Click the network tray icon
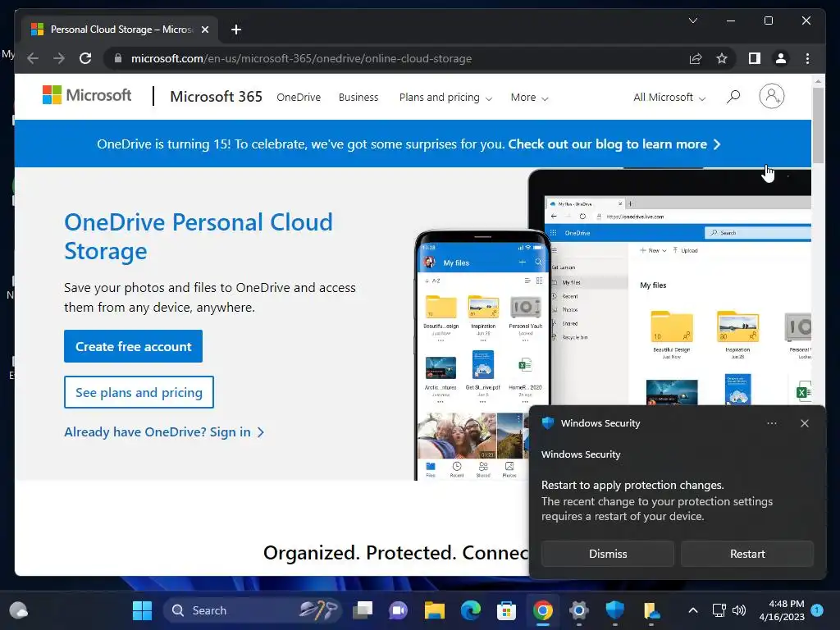The height and width of the screenshot is (630, 840). [719, 610]
